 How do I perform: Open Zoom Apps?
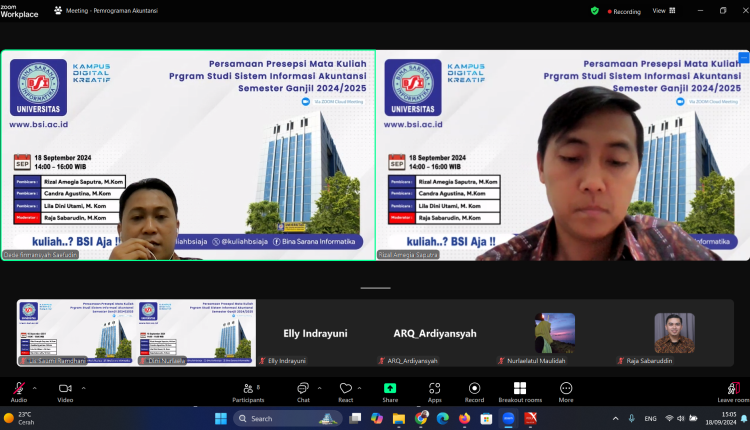(x=434, y=392)
